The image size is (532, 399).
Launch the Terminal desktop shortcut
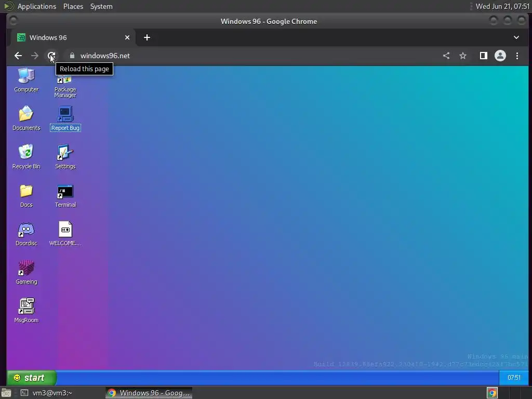tap(65, 196)
